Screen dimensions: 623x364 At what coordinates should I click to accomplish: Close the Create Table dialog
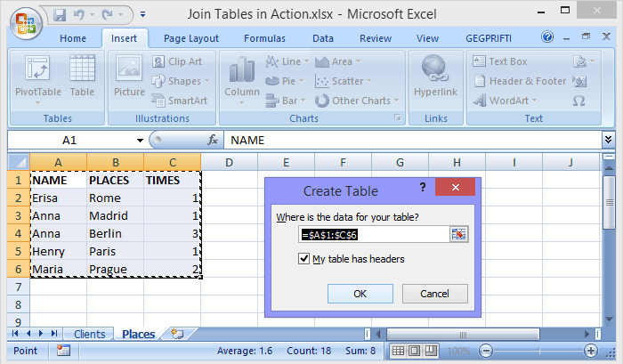tap(456, 187)
